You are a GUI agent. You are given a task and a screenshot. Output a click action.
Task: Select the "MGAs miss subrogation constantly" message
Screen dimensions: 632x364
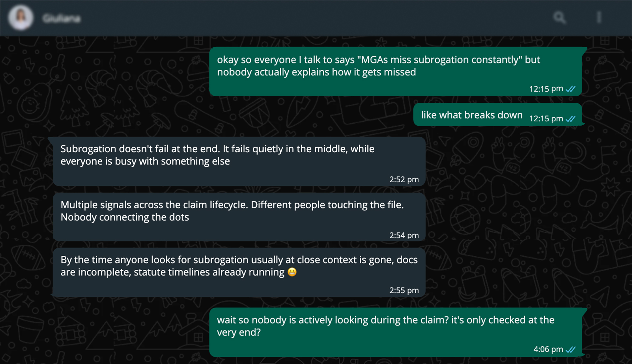(x=378, y=66)
